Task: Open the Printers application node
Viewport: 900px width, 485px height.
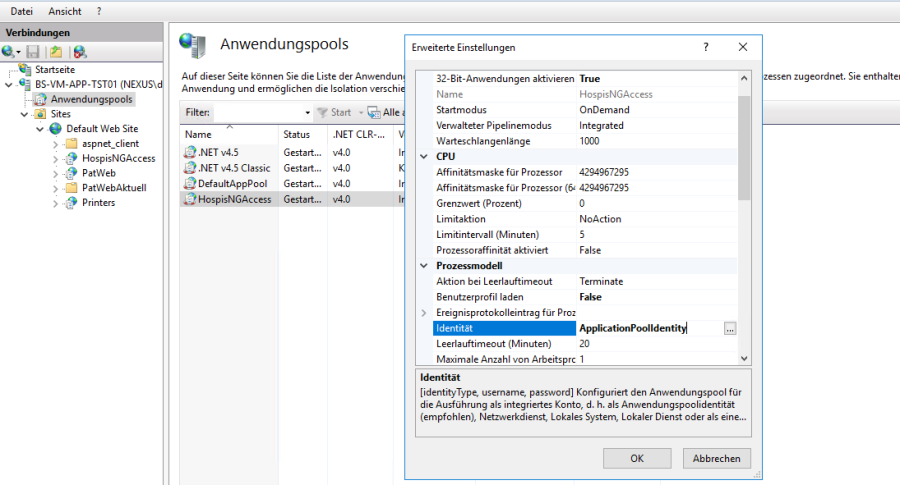Action: click(98, 202)
